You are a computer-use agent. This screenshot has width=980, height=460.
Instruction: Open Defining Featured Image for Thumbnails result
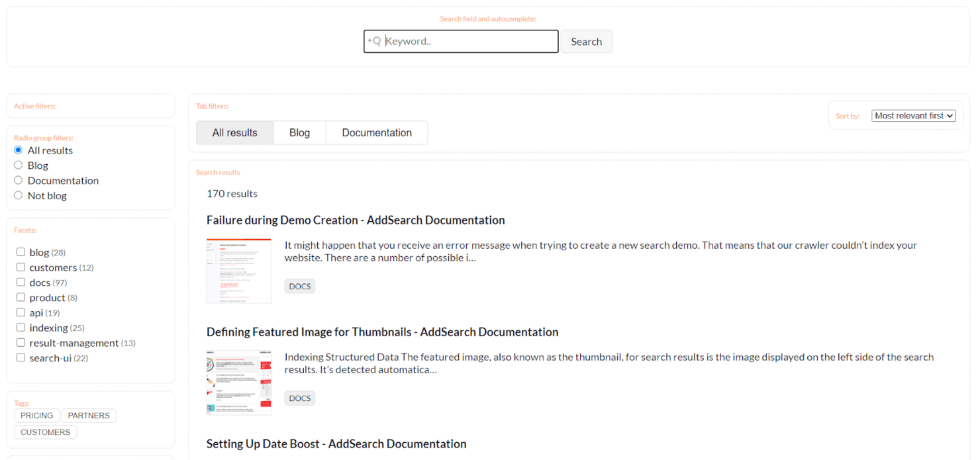[382, 332]
